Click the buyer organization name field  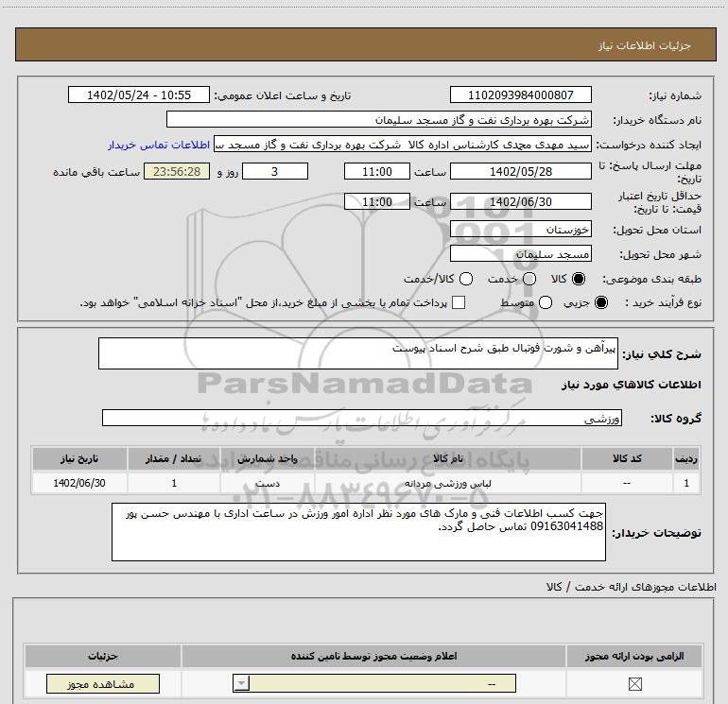379,119
